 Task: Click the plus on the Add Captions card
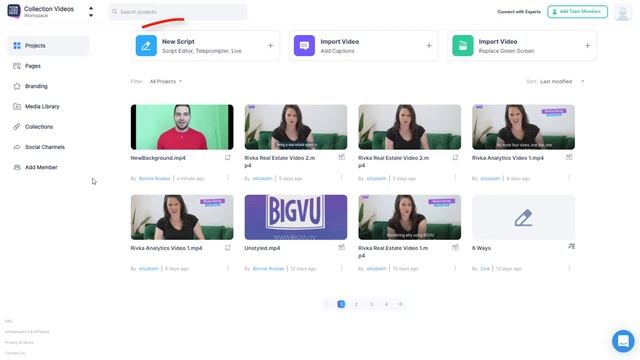tap(429, 46)
